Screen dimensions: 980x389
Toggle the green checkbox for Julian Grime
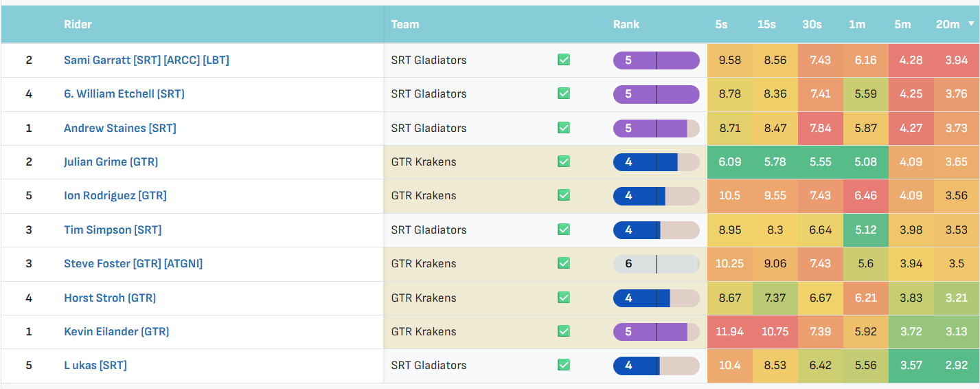[564, 162]
